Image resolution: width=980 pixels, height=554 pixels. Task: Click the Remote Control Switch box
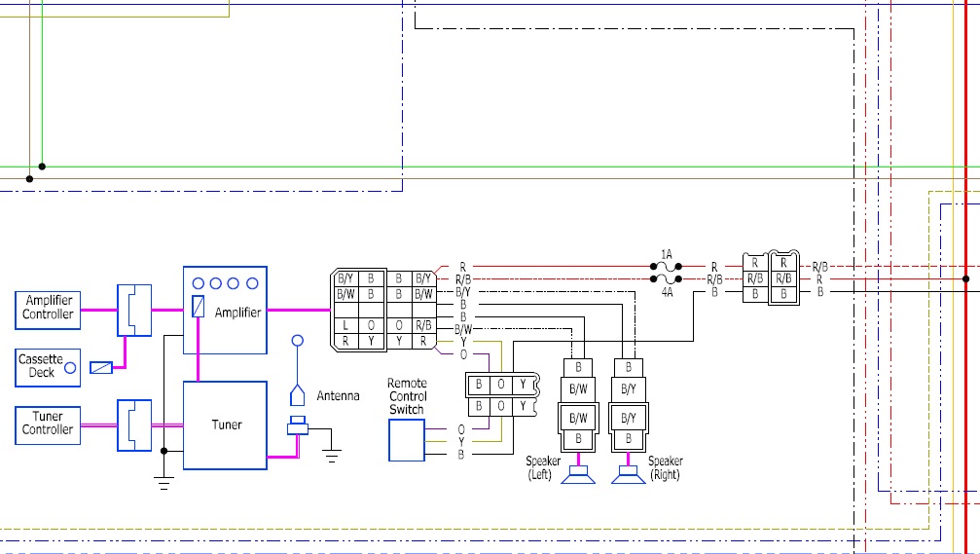pyautogui.click(x=407, y=440)
